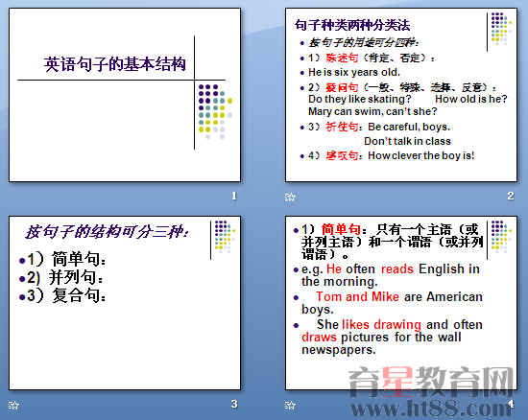Click the animation star icon under slide 4

point(290,405)
